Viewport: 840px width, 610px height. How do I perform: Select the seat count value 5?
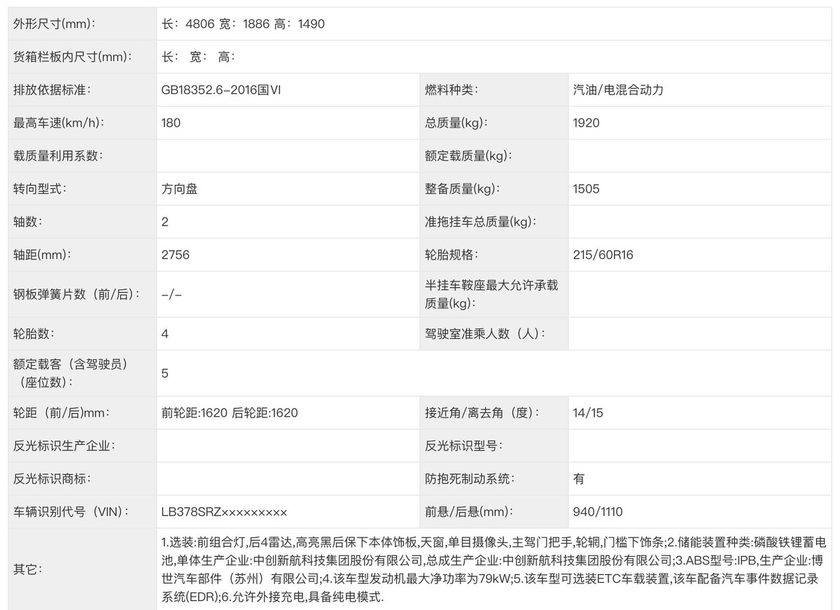coord(165,373)
